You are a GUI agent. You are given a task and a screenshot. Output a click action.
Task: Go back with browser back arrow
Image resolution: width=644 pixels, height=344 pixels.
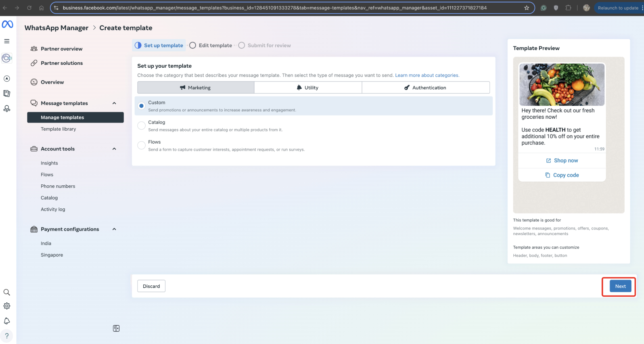point(5,8)
